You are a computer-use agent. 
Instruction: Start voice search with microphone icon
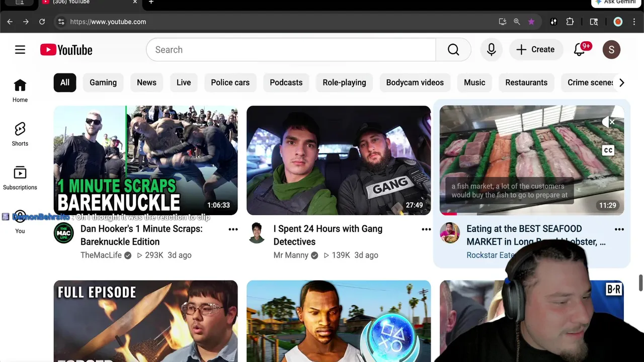492,50
